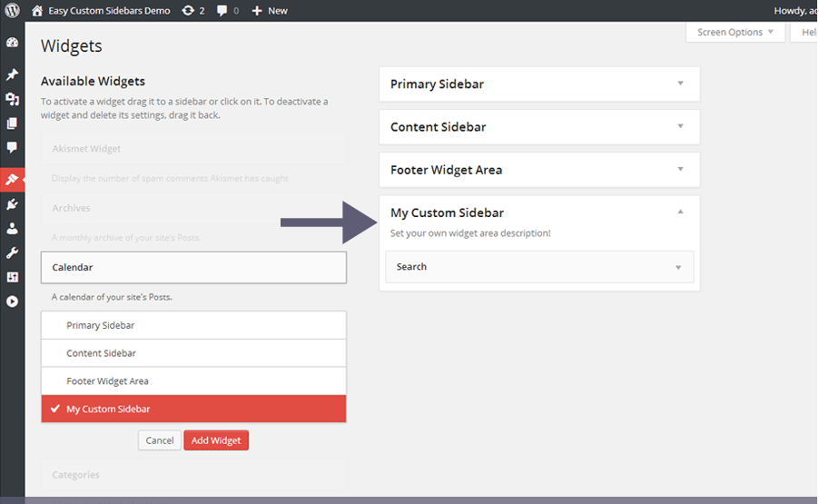Viewport: 819px width, 504px height.
Task: Open the updates icon showing 2
Action: pyautogui.click(x=188, y=11)
